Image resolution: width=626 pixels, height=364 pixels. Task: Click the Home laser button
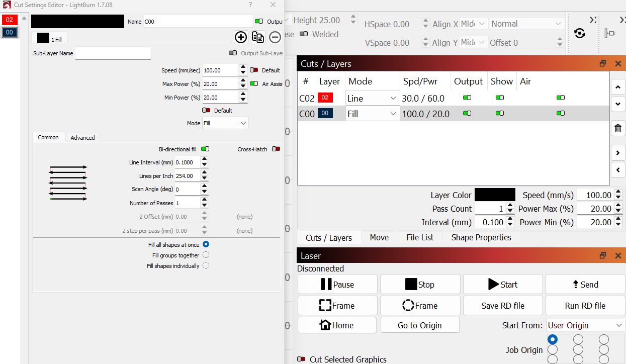click(x=337, y=325)
